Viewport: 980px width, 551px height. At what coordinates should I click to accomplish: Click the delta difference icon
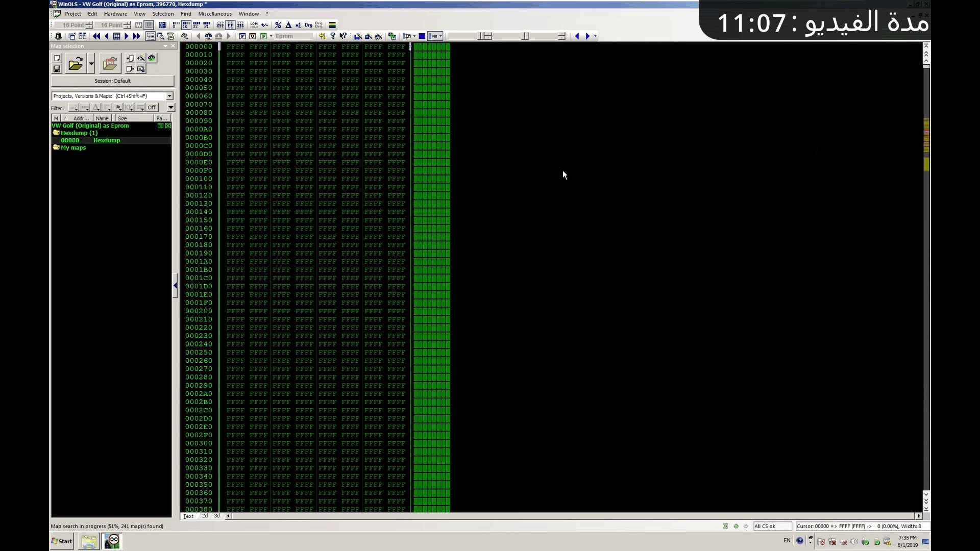[288, 24]
